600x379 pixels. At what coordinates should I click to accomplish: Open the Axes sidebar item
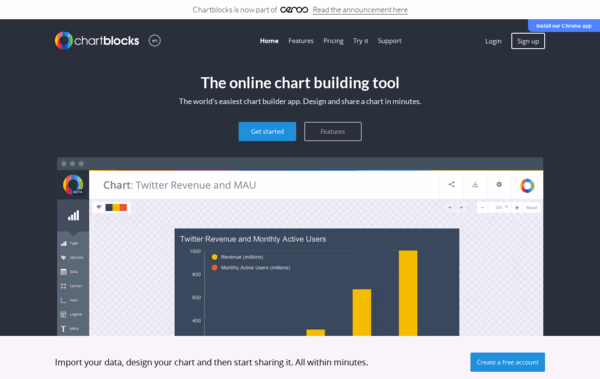pyautogui.click(x=73, y=300)
